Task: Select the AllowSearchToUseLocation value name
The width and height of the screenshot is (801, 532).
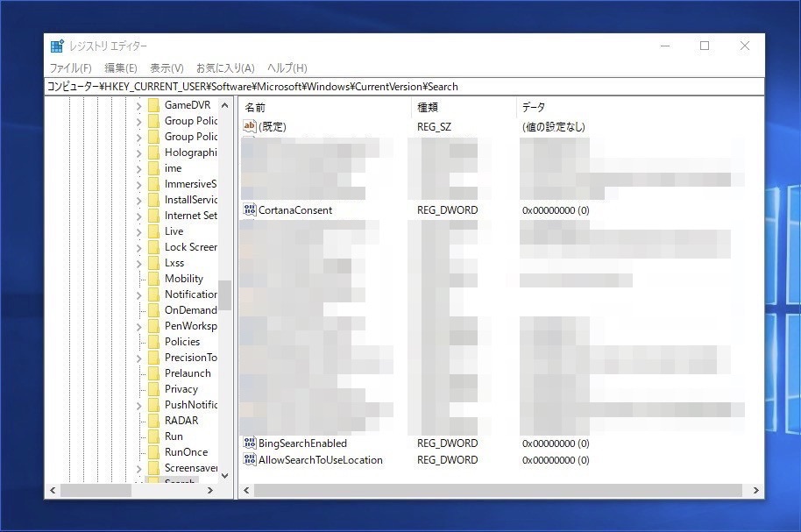Action: (320, 460)
